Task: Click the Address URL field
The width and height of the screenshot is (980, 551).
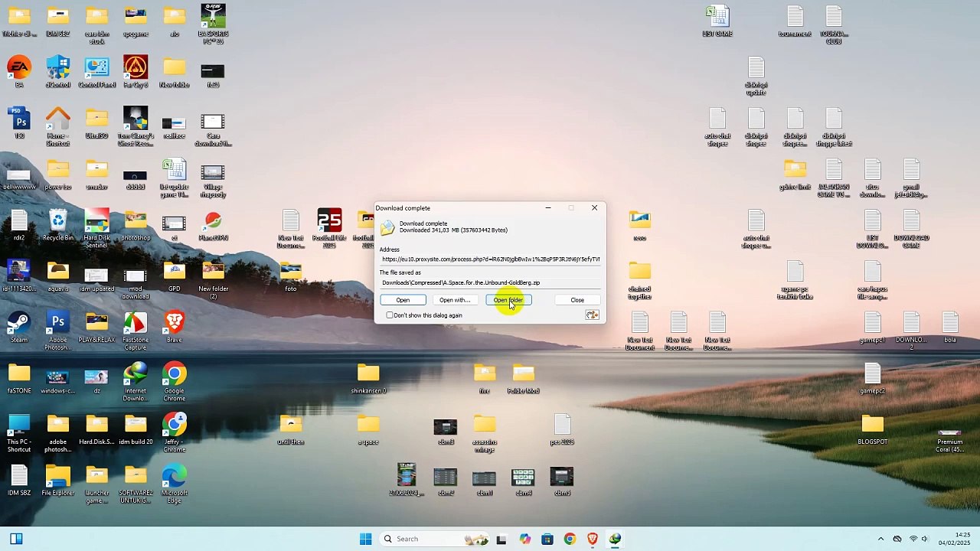Action: tap(490, 259)
